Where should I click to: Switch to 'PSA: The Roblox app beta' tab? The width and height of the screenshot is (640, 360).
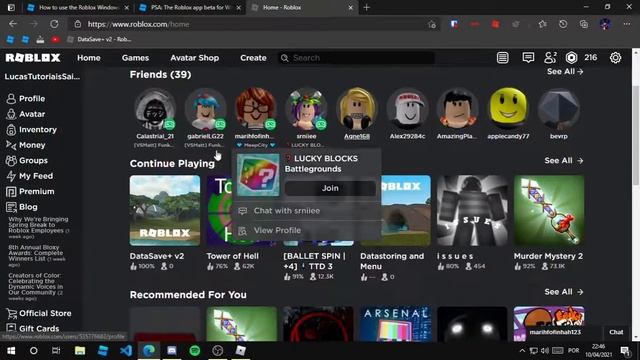190,7
